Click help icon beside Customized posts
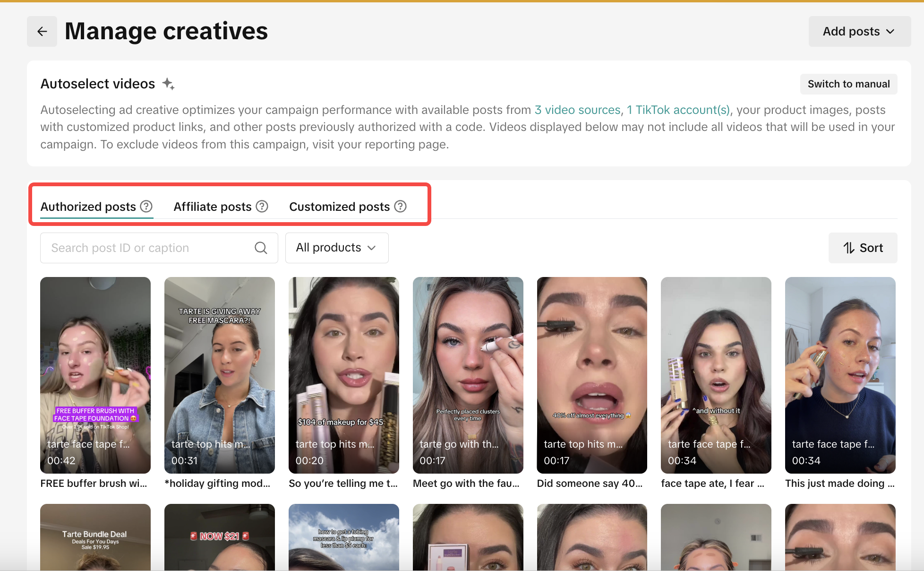This screenshot has height=571, width=924. pyautogui.click(x=400, y=207)
